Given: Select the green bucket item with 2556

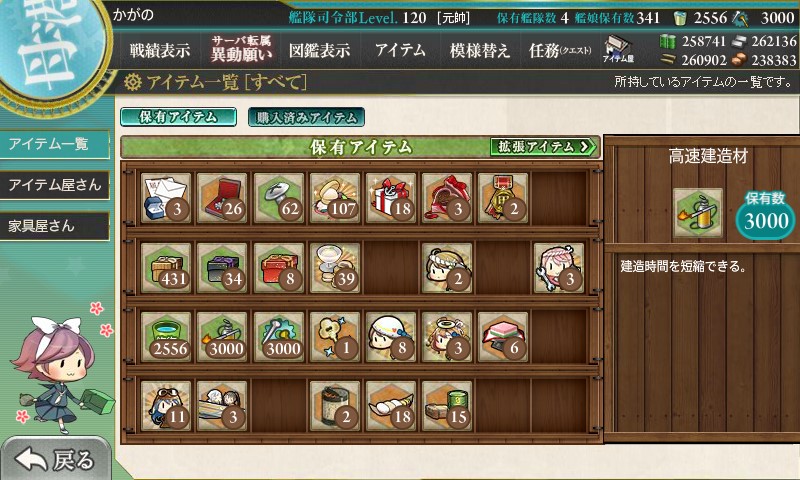Looking at the screenshot, I should coord(166,337).
